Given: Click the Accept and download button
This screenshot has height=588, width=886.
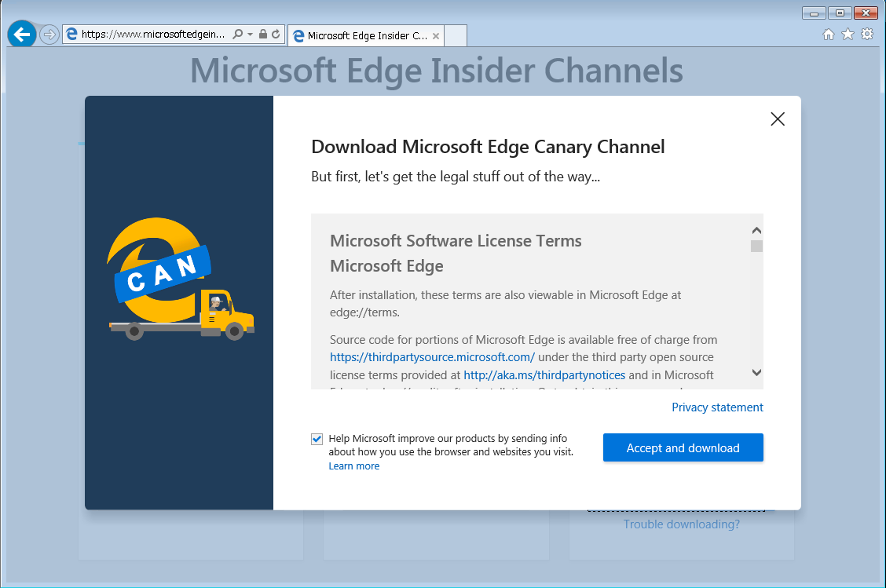Looking at the screenshot, I should coord(683,447).
